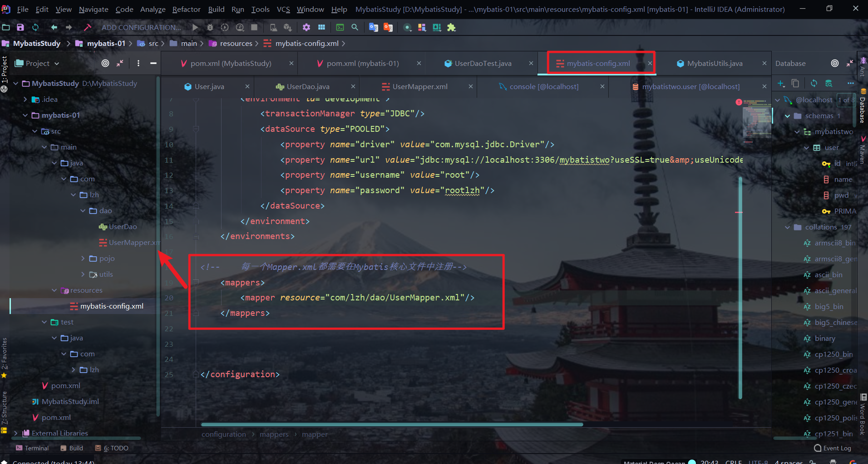Open Project Structure grid icon
The height and width of the screenshot is (464, 868).
tap(321, 27)
